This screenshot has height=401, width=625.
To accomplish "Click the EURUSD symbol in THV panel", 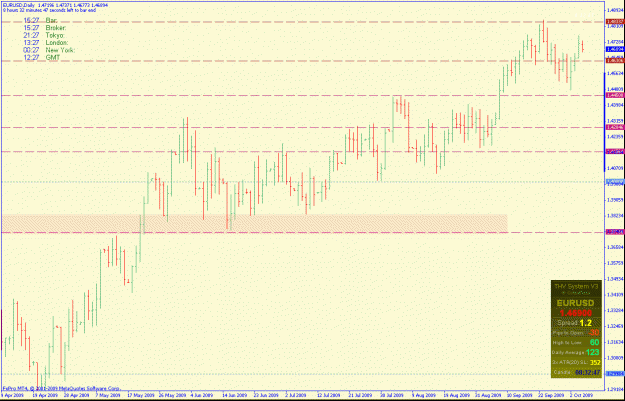I will coord(576,303).
